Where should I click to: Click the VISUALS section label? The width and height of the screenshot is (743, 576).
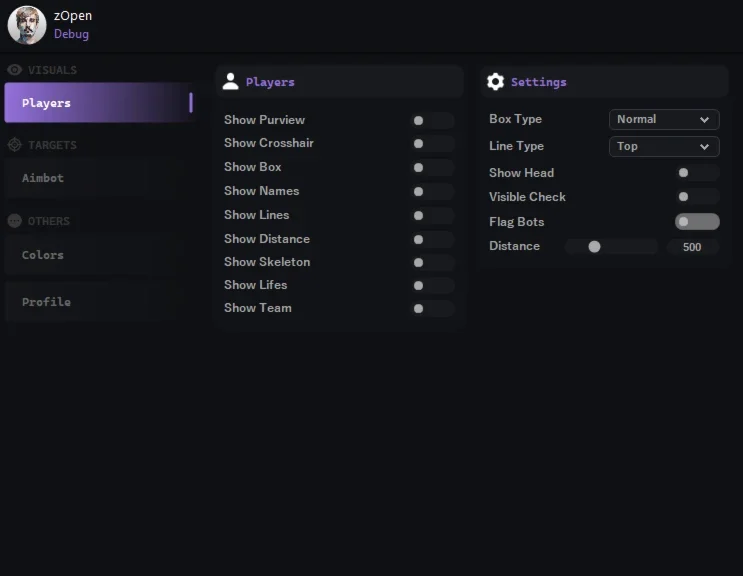click(x=52, y=70)
